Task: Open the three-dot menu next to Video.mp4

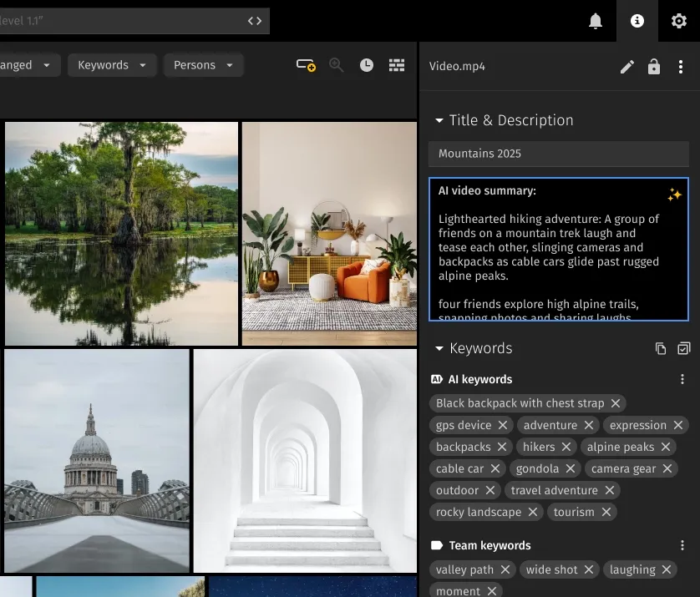Action: pyautogui.click(x=680, y=67)
